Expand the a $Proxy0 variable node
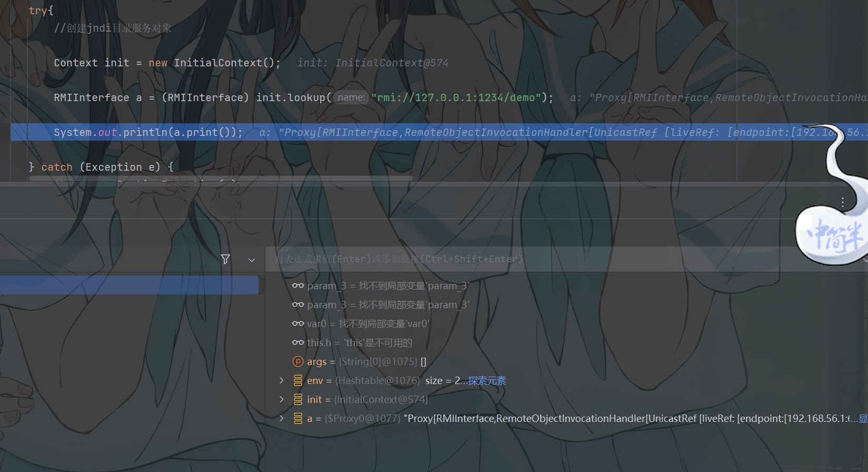The image size is (868, 472). [x=281, y=418]
